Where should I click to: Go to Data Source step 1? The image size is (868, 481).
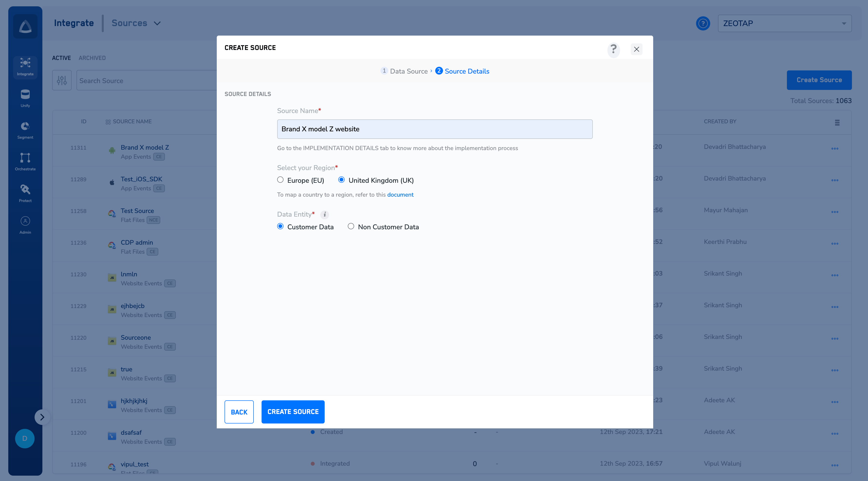(404, 71)
